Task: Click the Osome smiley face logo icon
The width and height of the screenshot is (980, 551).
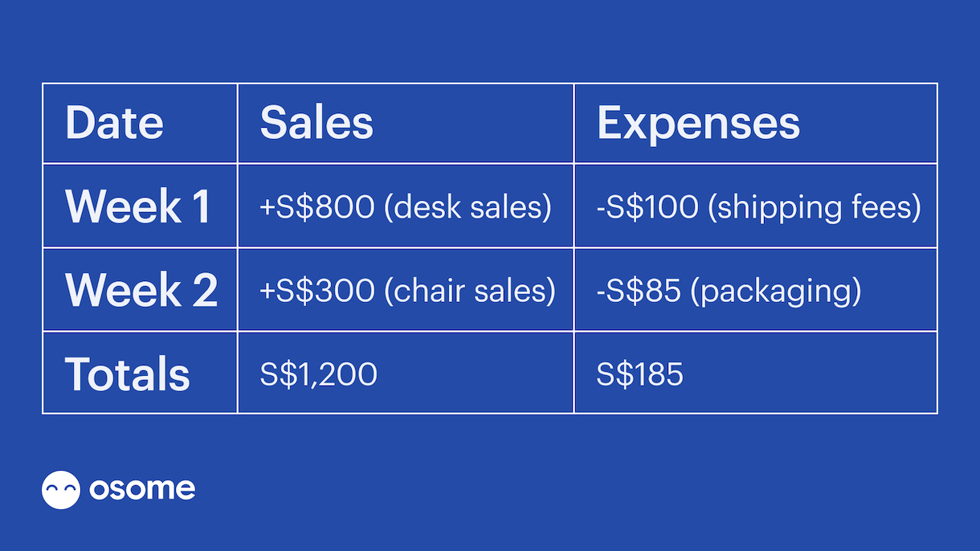Action: click(x=61, y=489)
